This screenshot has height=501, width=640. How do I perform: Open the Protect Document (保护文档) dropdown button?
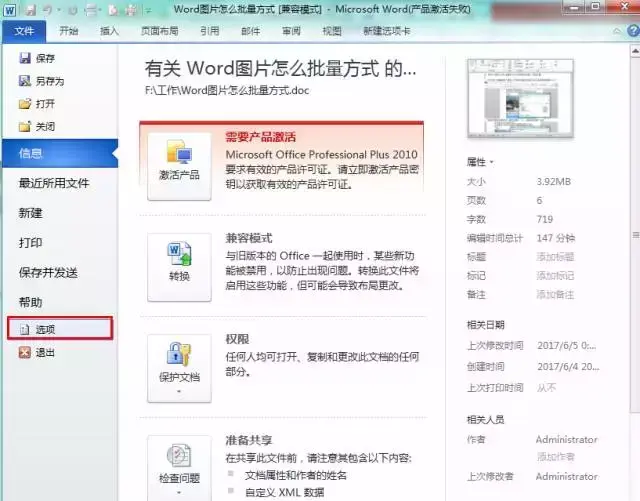coord(179,368)
